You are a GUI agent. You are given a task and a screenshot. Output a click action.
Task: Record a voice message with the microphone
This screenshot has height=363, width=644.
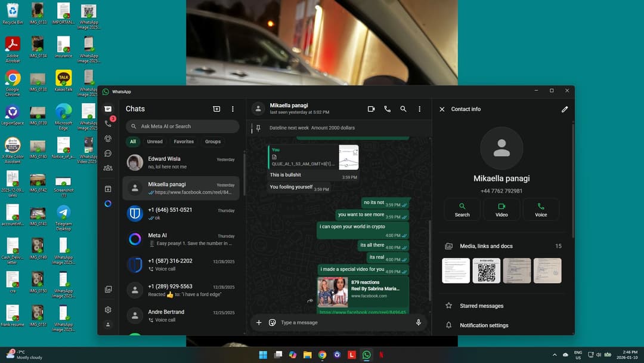point(419,323)
